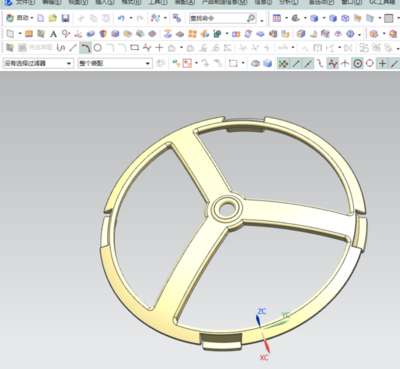Expand dropdown arrow beside rectangle selection icon

(243, 63)
